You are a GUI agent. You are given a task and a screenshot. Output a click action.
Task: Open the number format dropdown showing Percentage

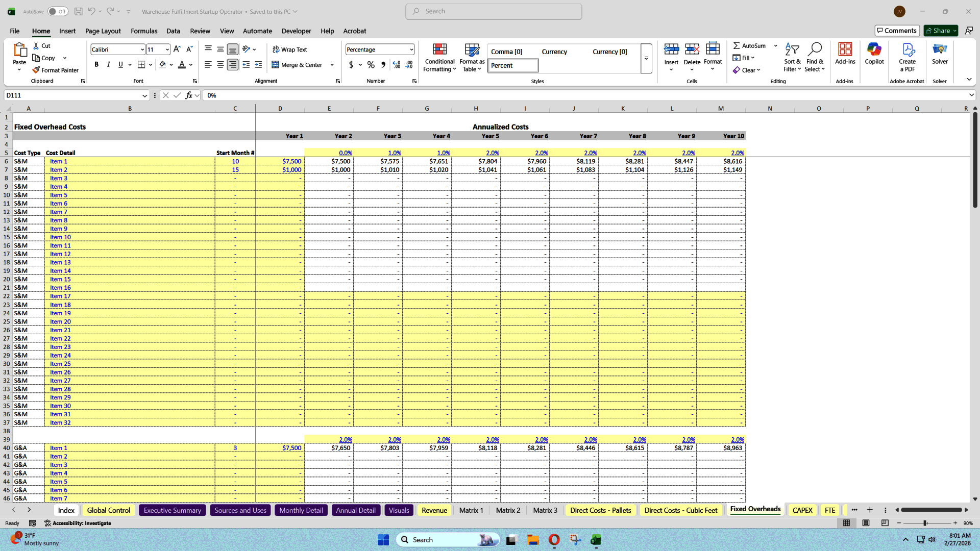point(411,49)
